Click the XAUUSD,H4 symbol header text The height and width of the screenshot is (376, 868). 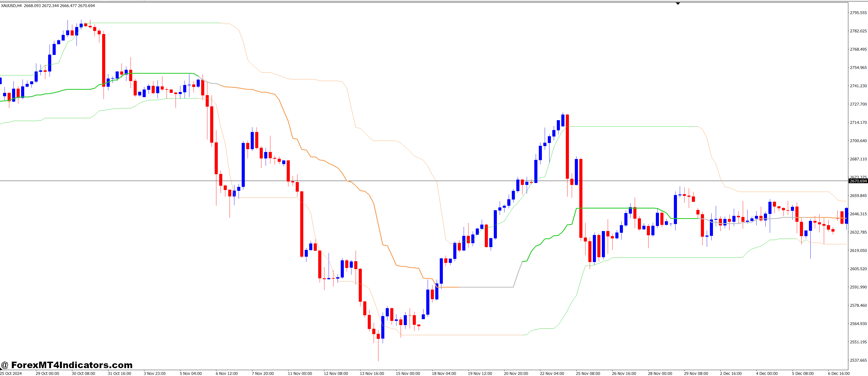click(x=11, y=6)
